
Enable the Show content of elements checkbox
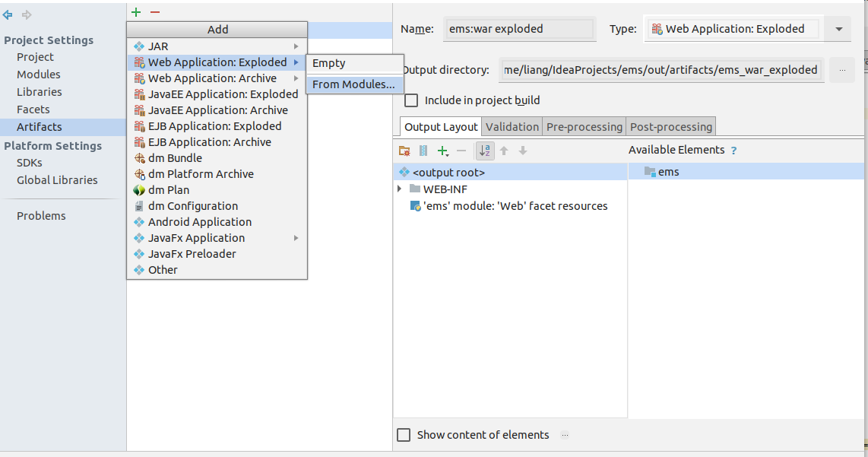pyautogui.click(x=404, y=435)
